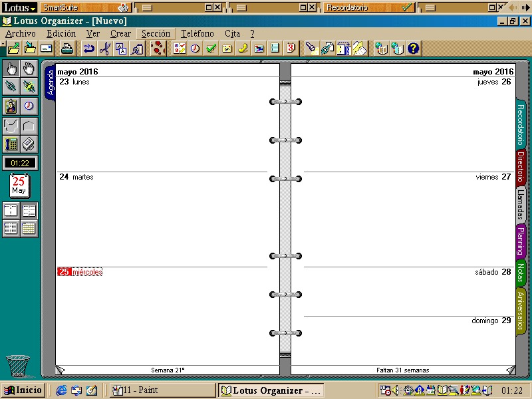
Task: Click the clock tool in the toolbox
Action: [29, 106]
